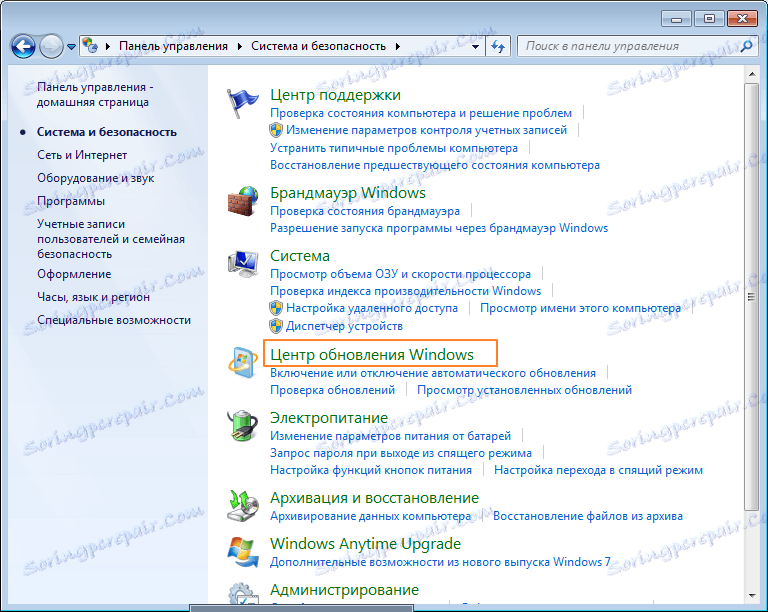This screenshot has width=768, height=612.
Task: Click the shield icon beside 'Настройка удаленного доступа'
Action: pos(276,308)
